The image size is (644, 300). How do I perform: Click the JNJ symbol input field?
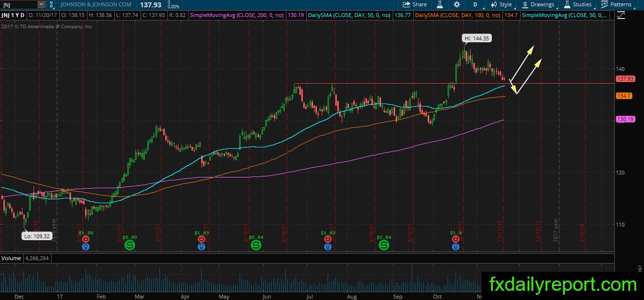[18, 4]
